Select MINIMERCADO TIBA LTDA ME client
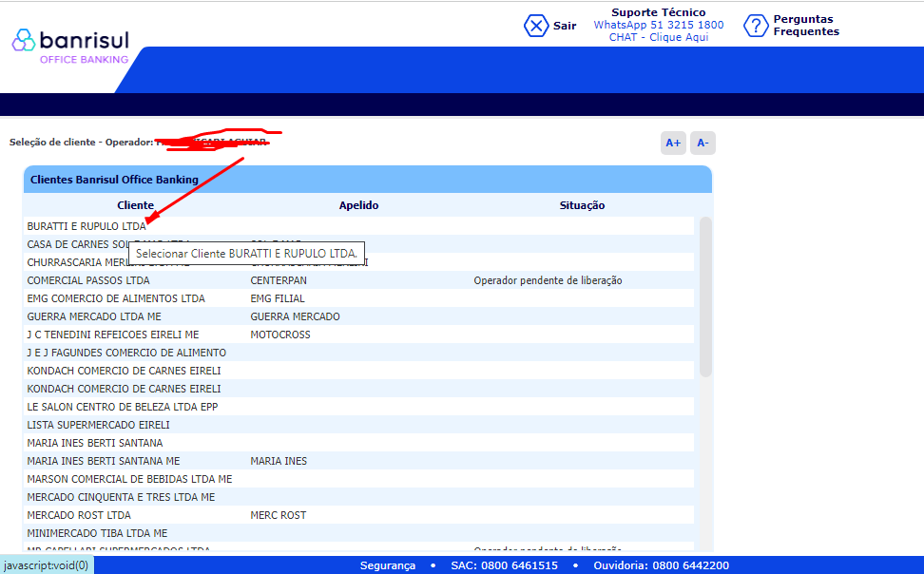This screenshot has width=924, height=574. click(x=97, y=534)
